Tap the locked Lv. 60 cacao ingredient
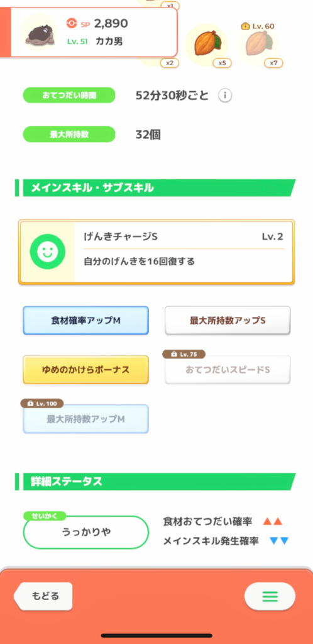313x644 pixels. pyautogui.click(x=258, y=45)
